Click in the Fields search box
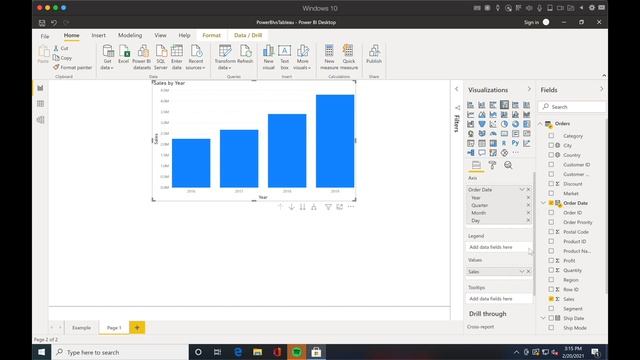The image size is (640, 360). [x=572, y=107]
